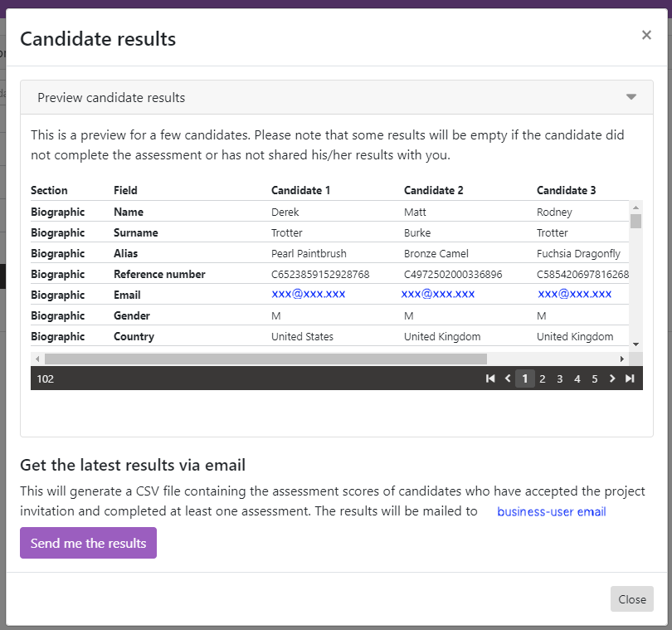Open the business-user email link
The image size is (672, 630).
[x=550, y=511]
